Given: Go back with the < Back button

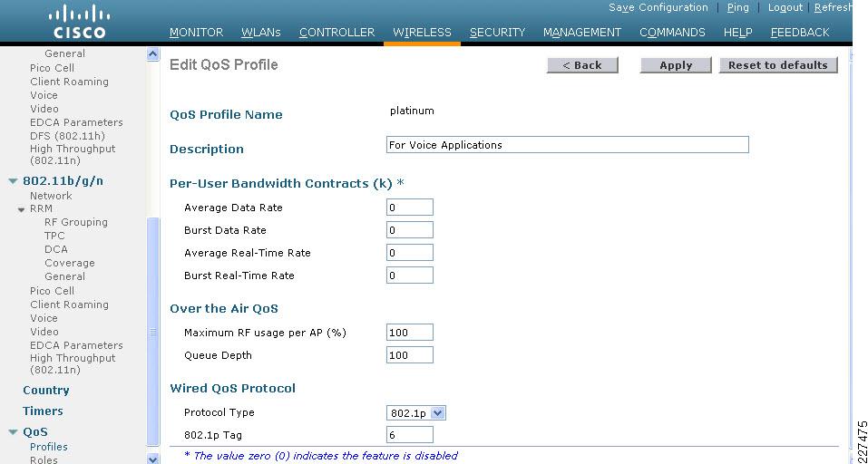Looking at the screenshot, I should click(582, 65).
